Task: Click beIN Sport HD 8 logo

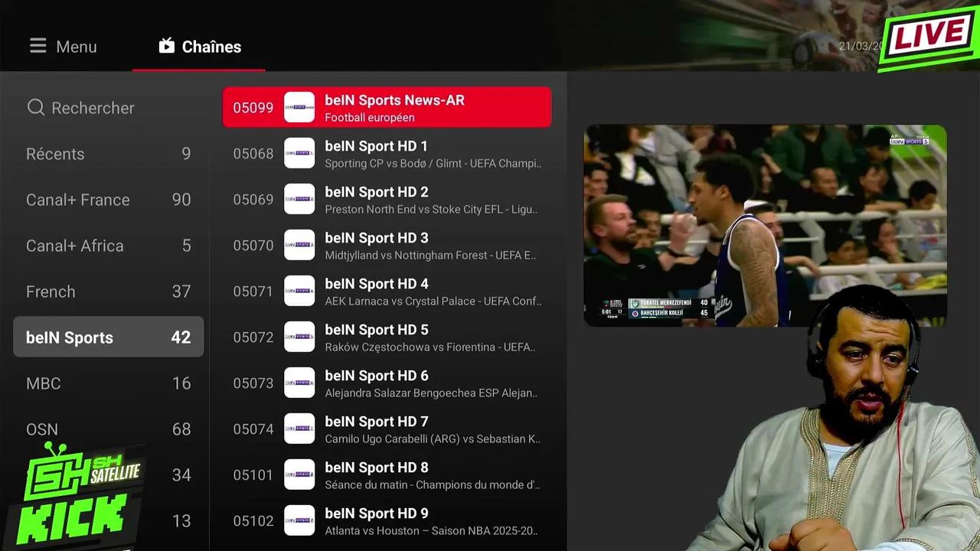Action: tap(299, 474)
